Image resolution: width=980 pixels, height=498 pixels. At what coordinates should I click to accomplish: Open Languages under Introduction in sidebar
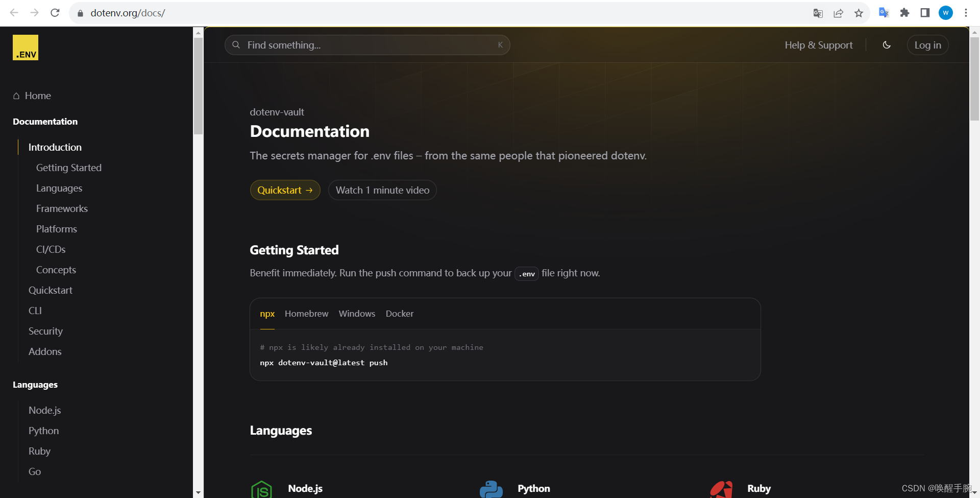click(59, 188)
